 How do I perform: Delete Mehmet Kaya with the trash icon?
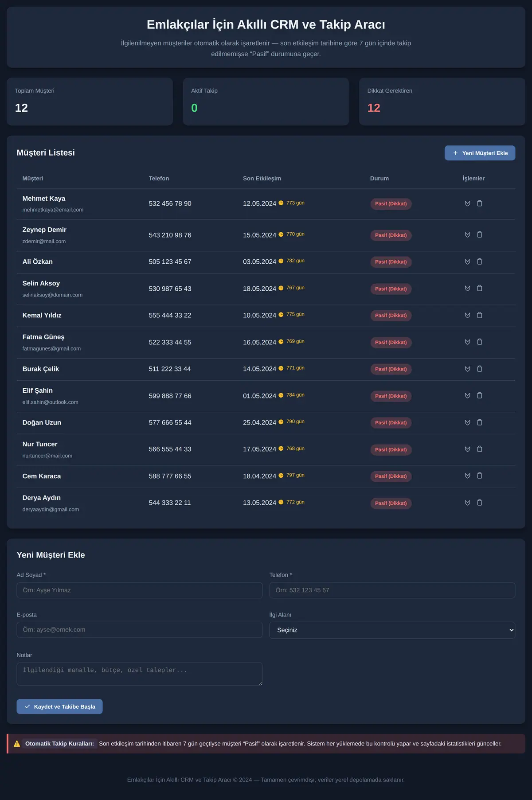point(480,203)
